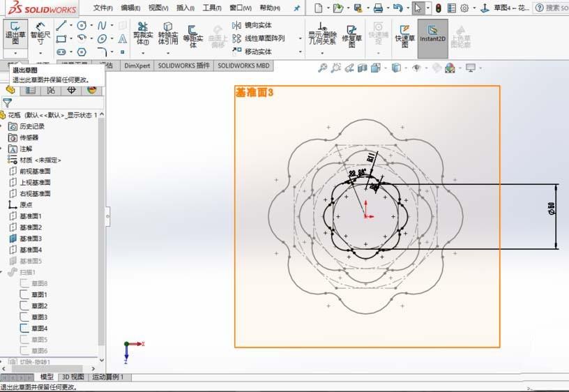Image resolution: width=569 pixels, height=392 pixels.
Task: Click the Save icon
Action: [358, 8]
